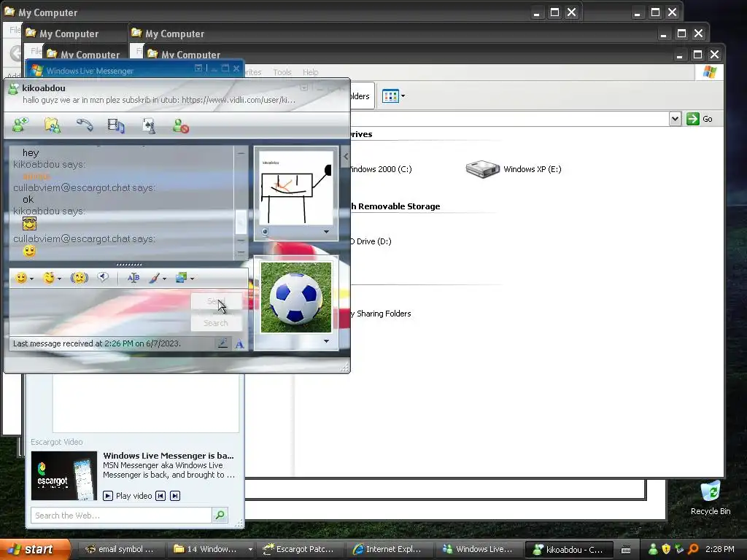Open the Start menu
Image resolution: width=747 pixels, height=560 pixels.
click(x=34, y=549)
